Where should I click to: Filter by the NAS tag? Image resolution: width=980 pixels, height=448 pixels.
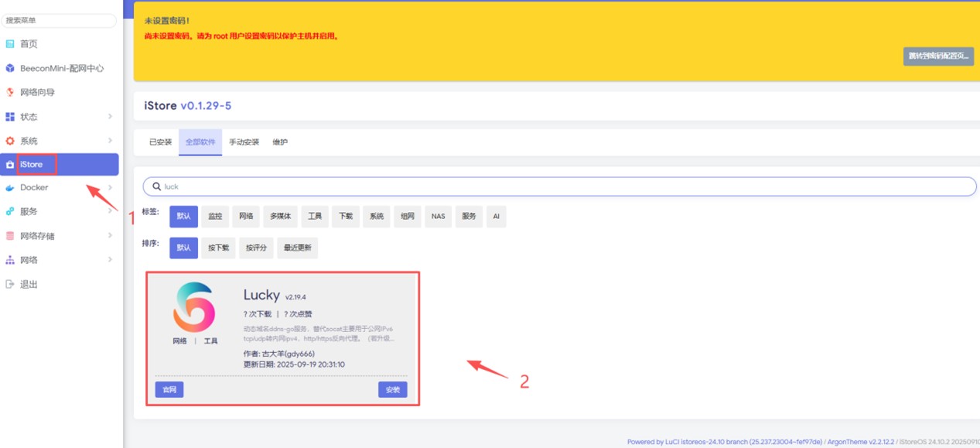point(438,217)
